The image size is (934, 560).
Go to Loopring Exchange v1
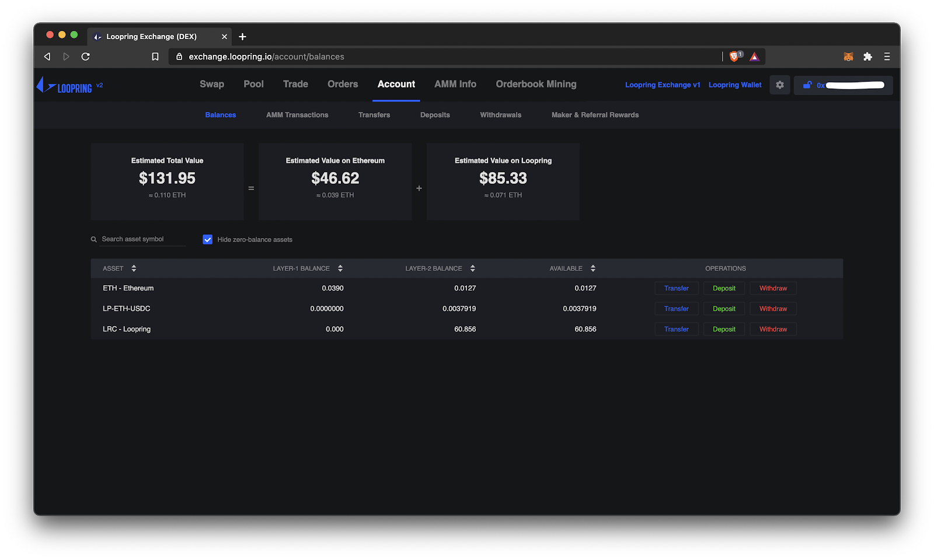(x=663, y=85)
